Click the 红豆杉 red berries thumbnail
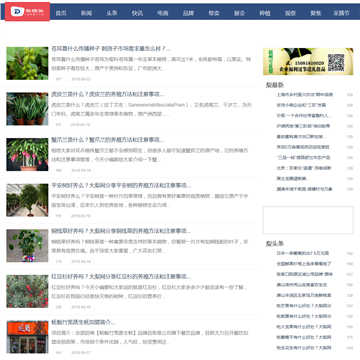Screen dimensions: 360x360 (27, 291)
